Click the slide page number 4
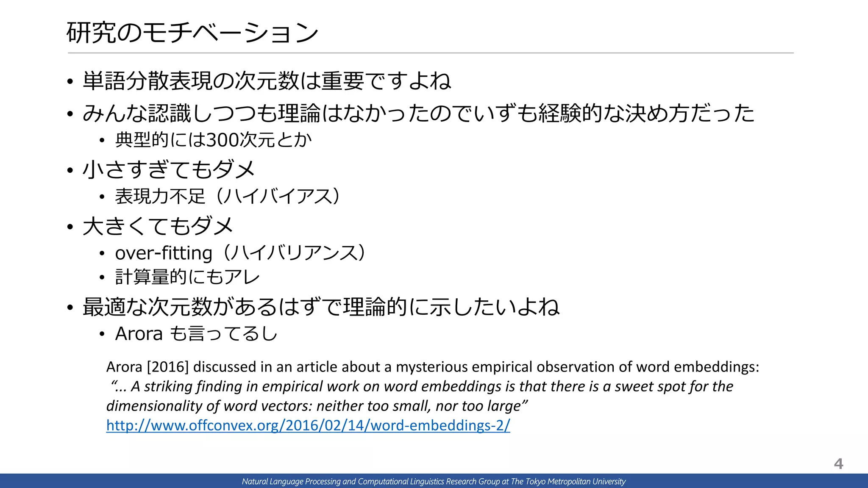868x488 pixels. (838, 464)
